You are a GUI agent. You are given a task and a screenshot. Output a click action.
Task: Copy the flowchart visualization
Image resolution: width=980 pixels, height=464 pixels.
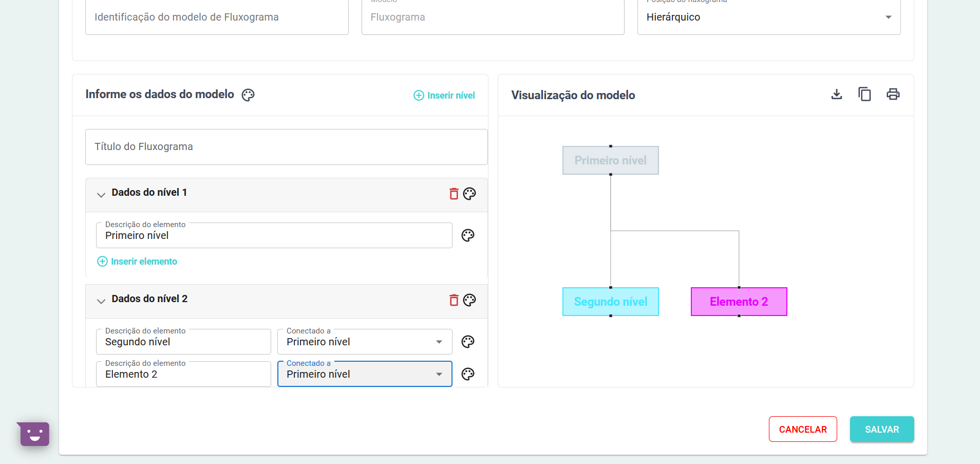865,94
